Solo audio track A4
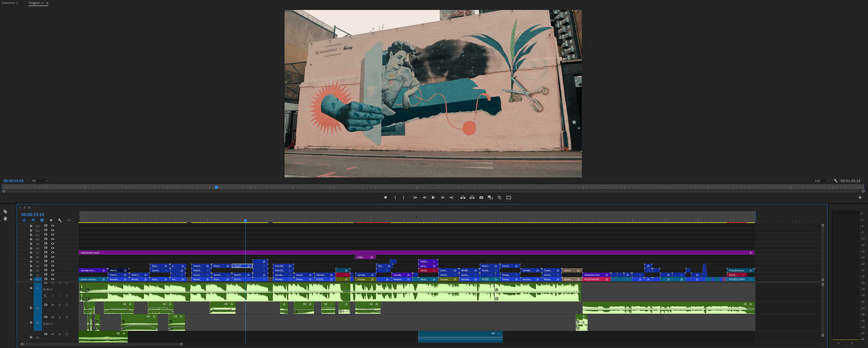 pos(60,334)
